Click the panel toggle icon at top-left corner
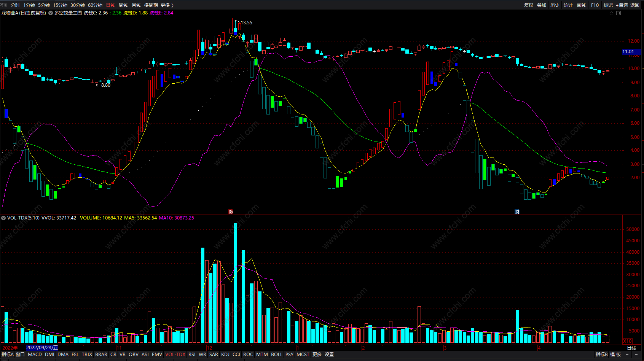The width and height of the screenshot is (644, 361). [x=4, y=5]
